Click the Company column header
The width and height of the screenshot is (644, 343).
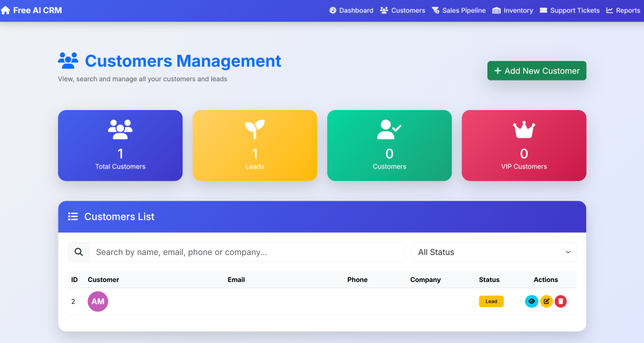point(426,279)
